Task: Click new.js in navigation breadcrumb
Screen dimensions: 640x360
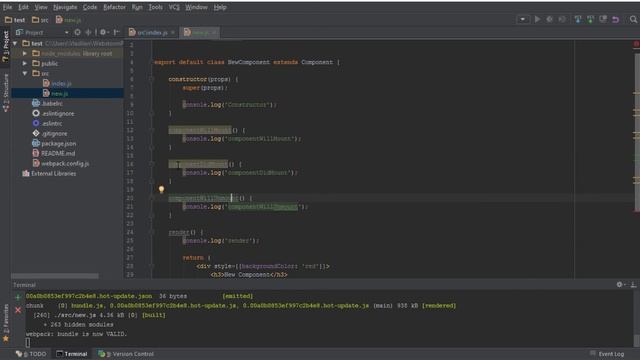Action: (69, 20)
